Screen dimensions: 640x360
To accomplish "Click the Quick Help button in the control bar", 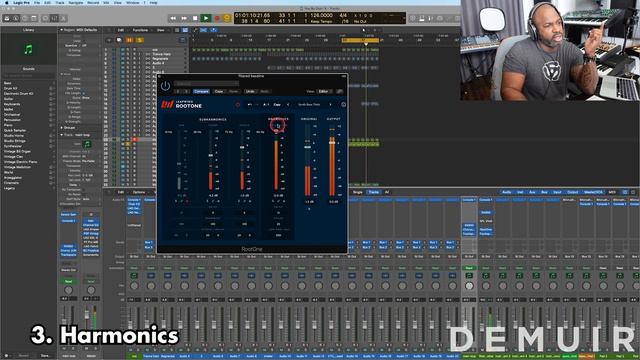I will pos(25,18).
